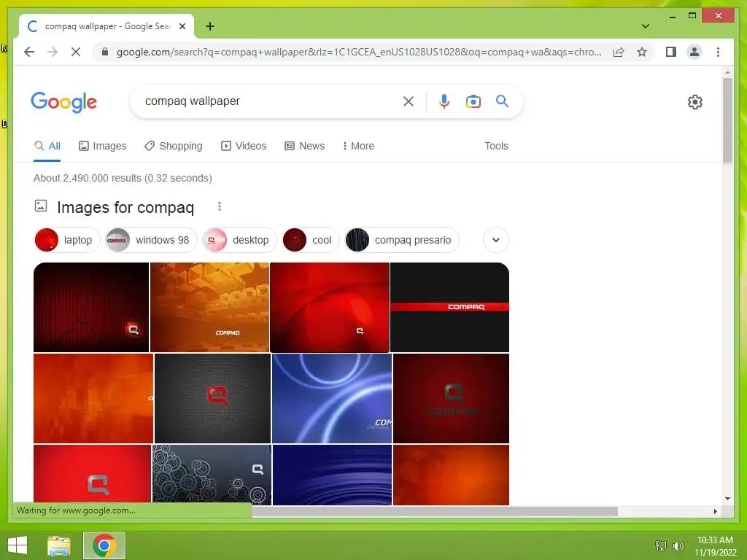Open options dots beside Images for compaq
747x560 pixels.
pos(219,206)
